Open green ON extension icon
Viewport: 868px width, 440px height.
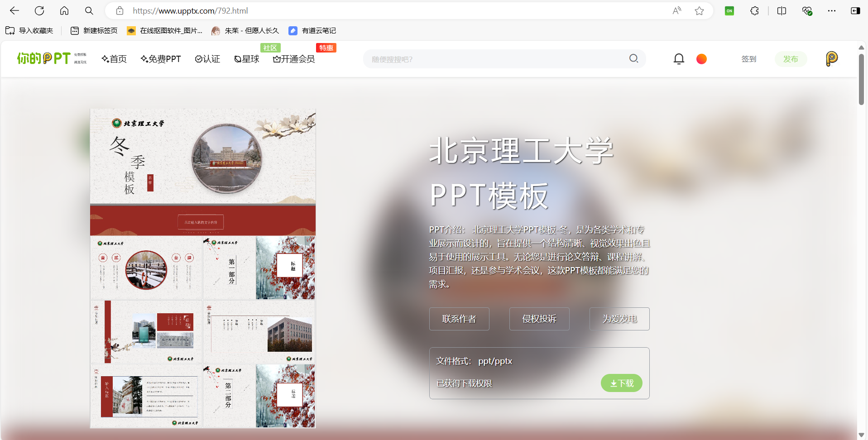[729, 10]
